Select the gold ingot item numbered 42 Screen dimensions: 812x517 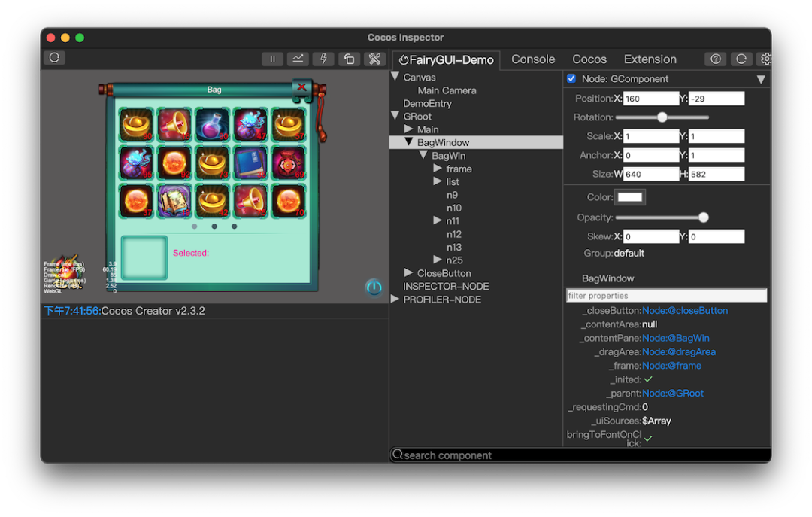tap(212, 201)
